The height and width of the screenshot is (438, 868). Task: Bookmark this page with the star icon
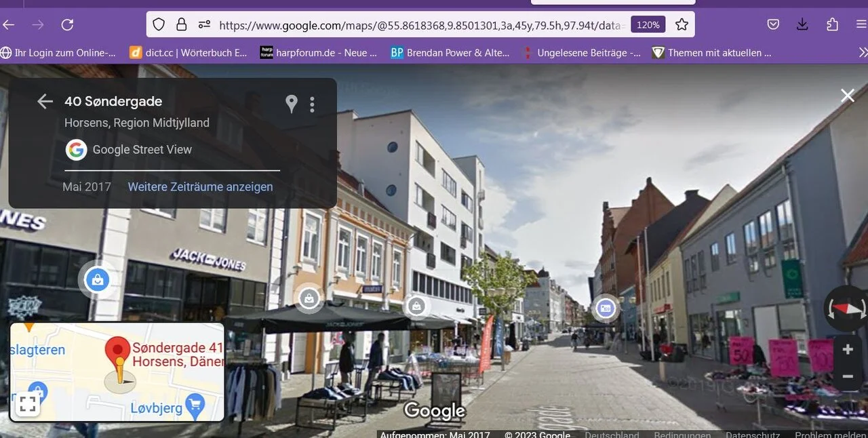(x=681, y=24)
